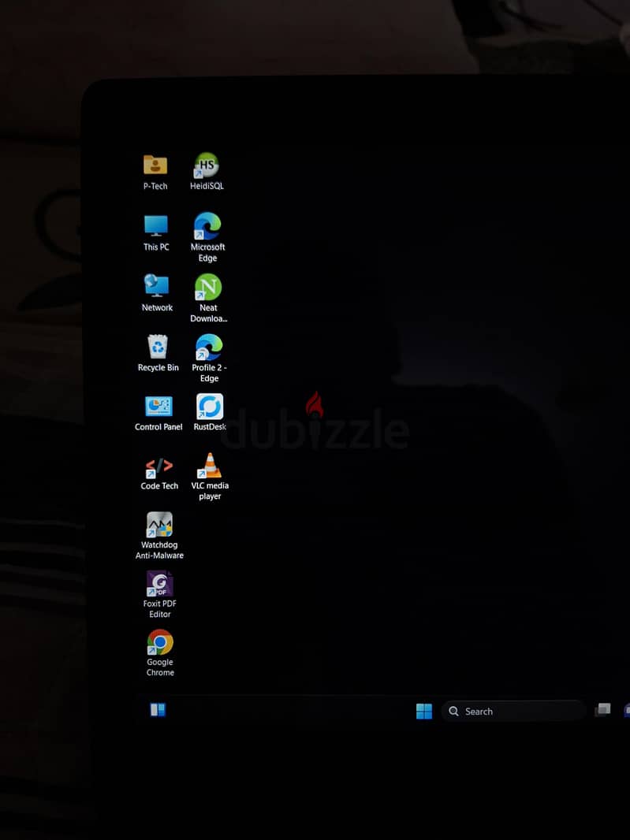Select the VLC media player shortcut

click(210, 466)
